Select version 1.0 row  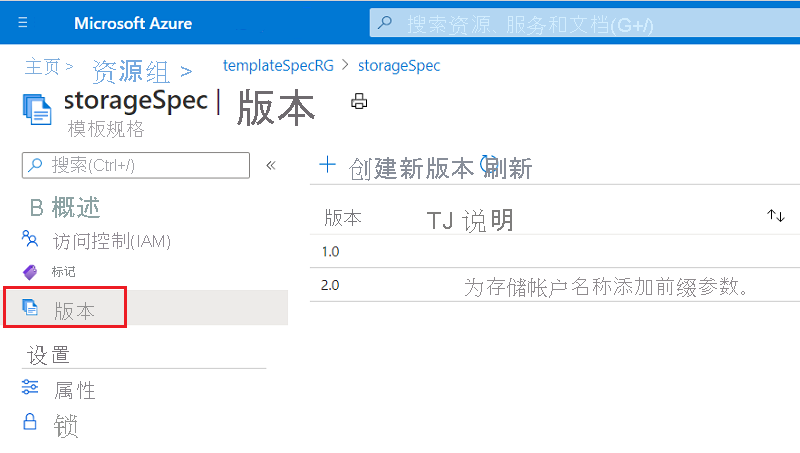click(555, 251)
